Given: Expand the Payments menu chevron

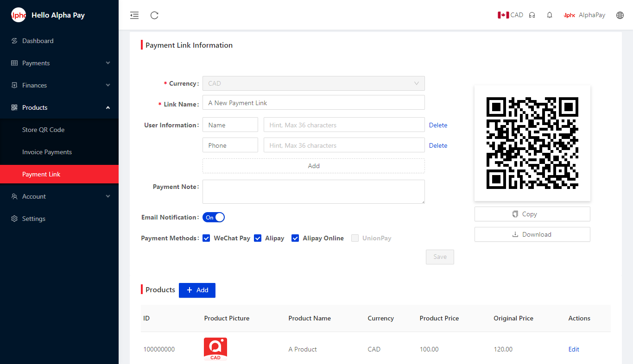Looking at the screenshot, I should tap(108, 63).
